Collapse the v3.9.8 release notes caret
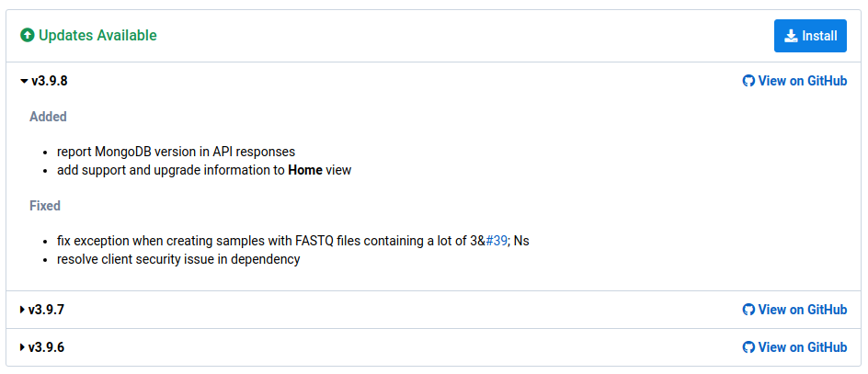The image size is (868, 374). (x=24, y=81)
